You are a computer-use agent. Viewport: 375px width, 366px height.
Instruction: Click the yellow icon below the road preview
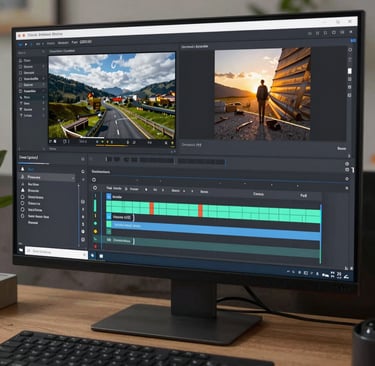point(172,143)
